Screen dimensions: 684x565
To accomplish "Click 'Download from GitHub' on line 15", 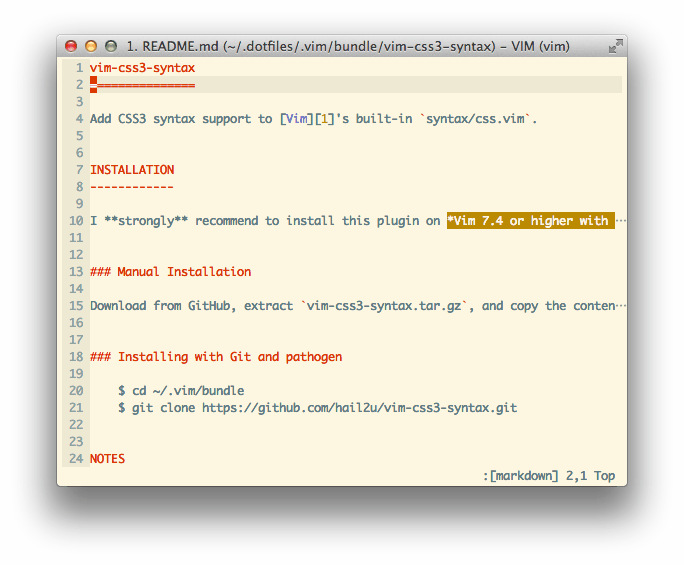I will point(160,306).
